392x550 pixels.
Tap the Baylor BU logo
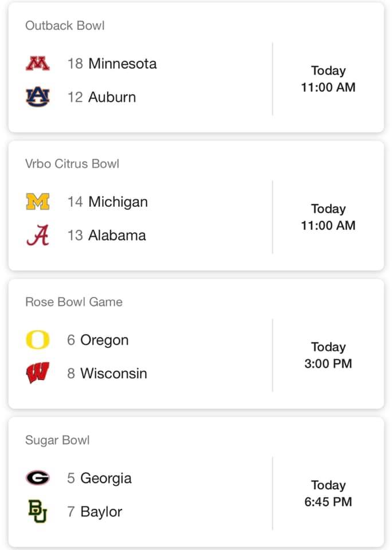tap(38, 512)
